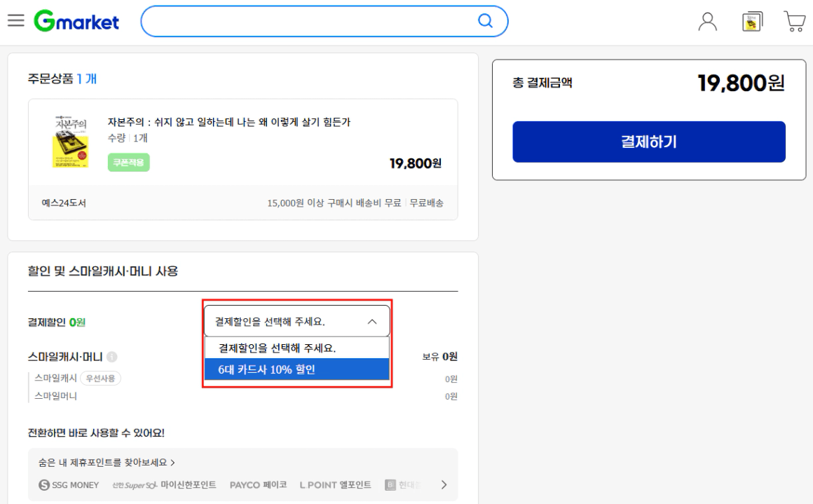Click the Gmarket logo
Viewport: 813px width, 504px height.
[76, 22]
